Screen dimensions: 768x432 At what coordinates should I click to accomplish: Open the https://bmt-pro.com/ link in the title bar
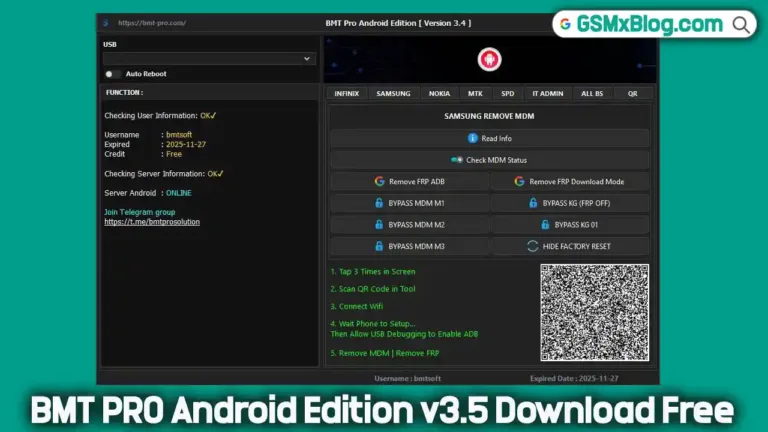click(x=152, y=23)
